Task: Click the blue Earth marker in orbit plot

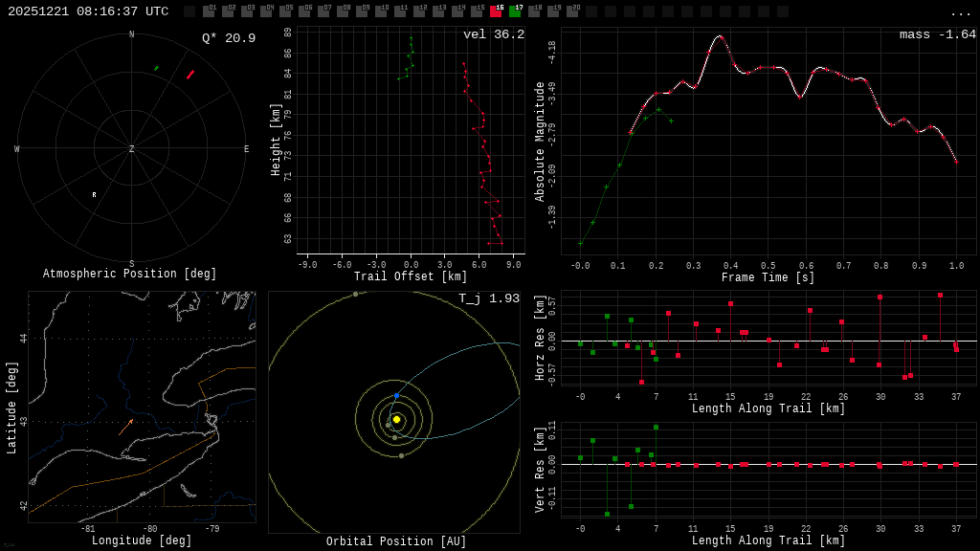Action: (x=396, y=396)
